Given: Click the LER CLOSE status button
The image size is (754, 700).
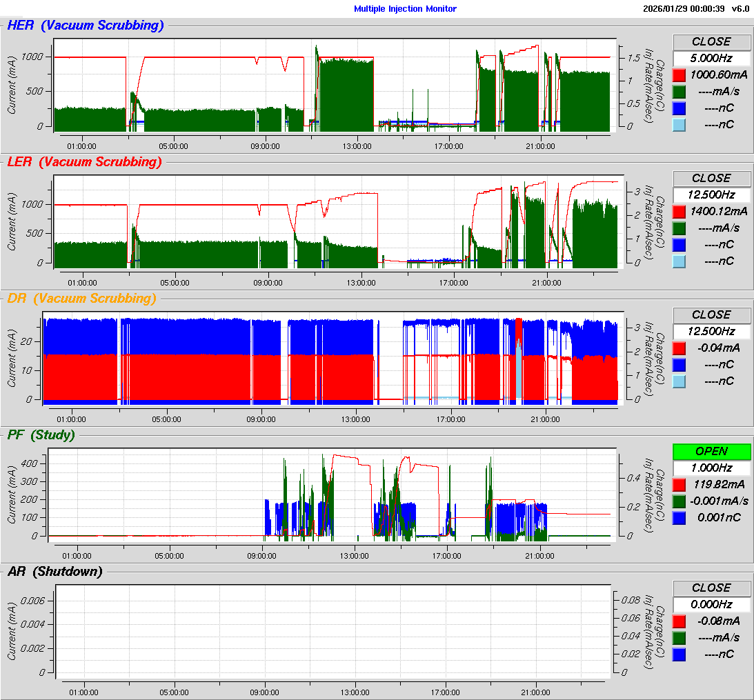Looking at the screenshot, I should pos(711,178).
